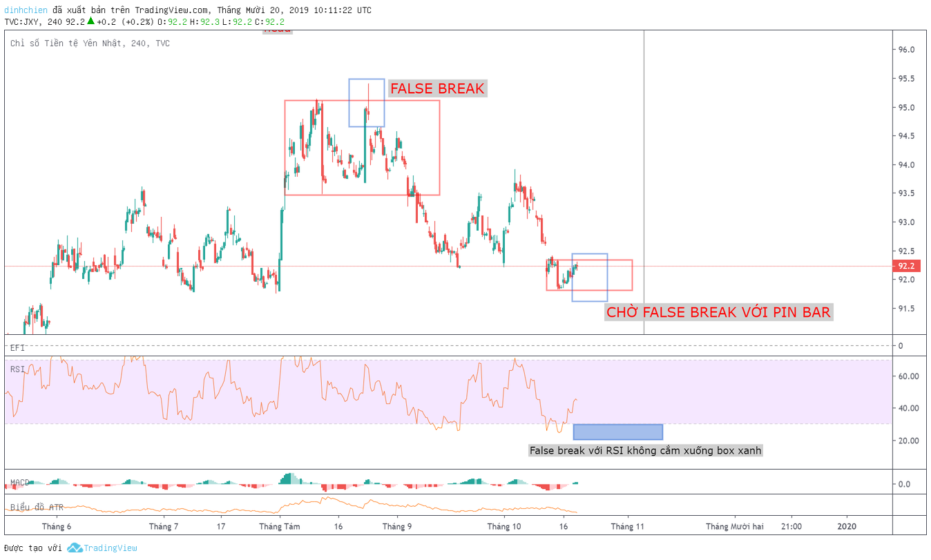Viewport: 931px width, 560px height.
Task: Select the RSI indicator label
Action: pyautogui.click(x=17, y=369)
